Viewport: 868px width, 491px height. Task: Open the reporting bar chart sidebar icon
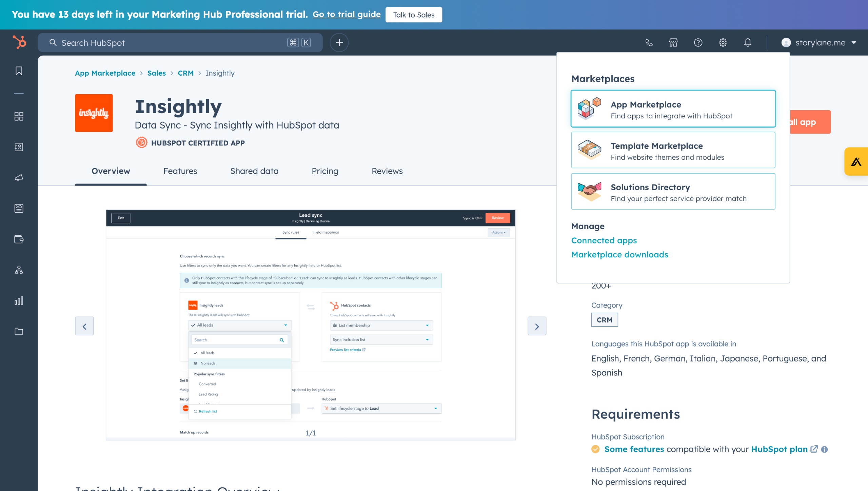pyautogui.click(x=19, y=301)
